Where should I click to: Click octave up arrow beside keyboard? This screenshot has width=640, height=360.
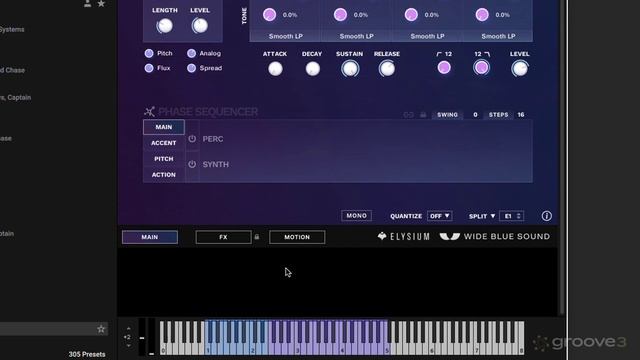[129, 329]
